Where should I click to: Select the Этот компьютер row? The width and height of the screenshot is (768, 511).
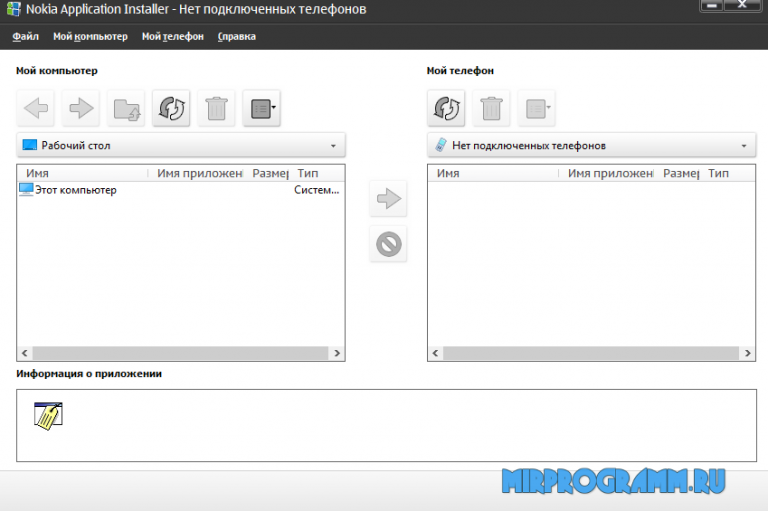(x=181, y=190)
